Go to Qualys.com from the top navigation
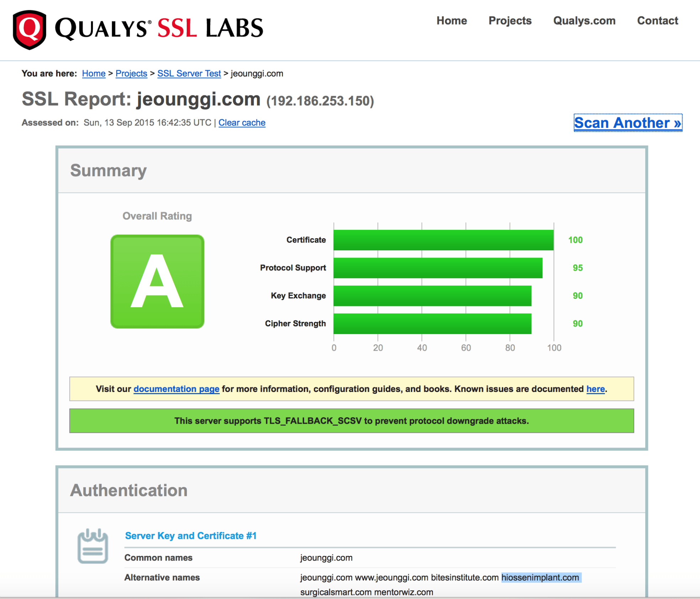This screenshot has width=700, height=599. click(584, 21)
